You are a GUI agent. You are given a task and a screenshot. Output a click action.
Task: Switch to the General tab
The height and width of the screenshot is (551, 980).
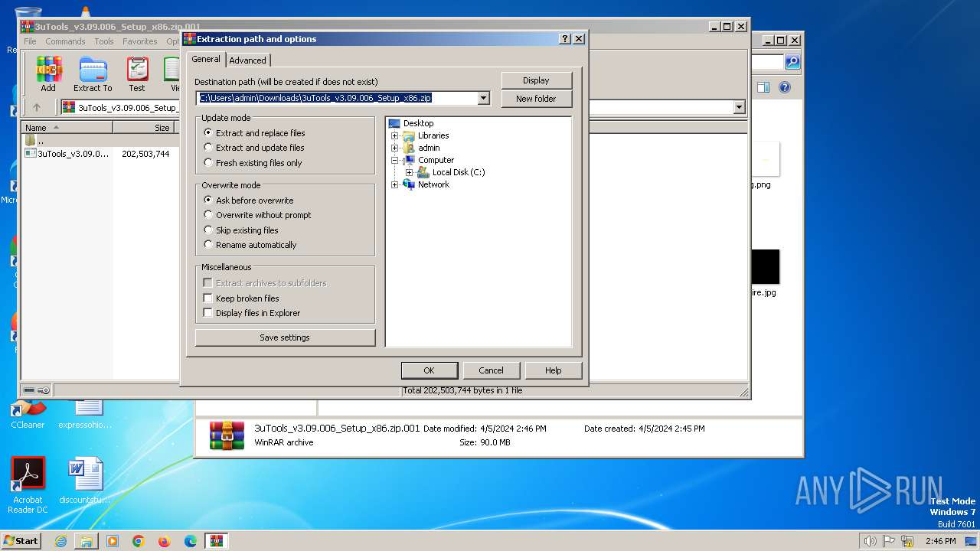206,59
